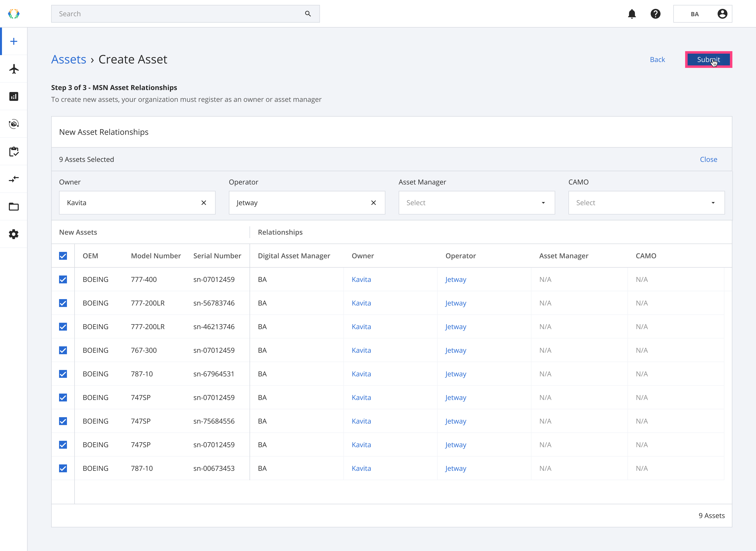The height and width of the screenshot is (551, 756).
Task: Open the transfer arrows sidebar icon
Action: point(14,179)
